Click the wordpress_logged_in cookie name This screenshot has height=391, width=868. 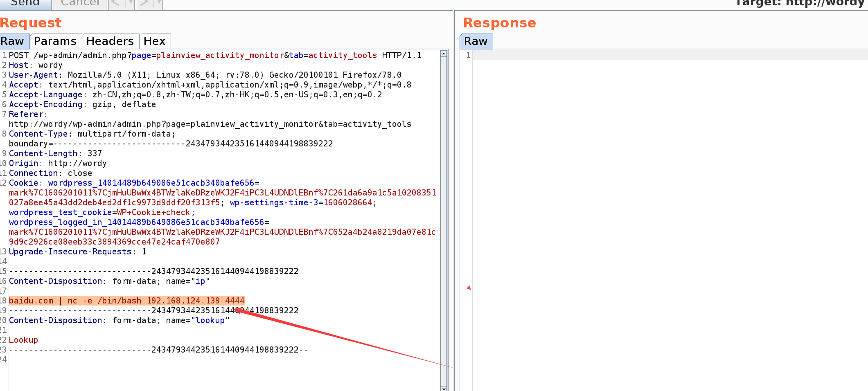137,222
